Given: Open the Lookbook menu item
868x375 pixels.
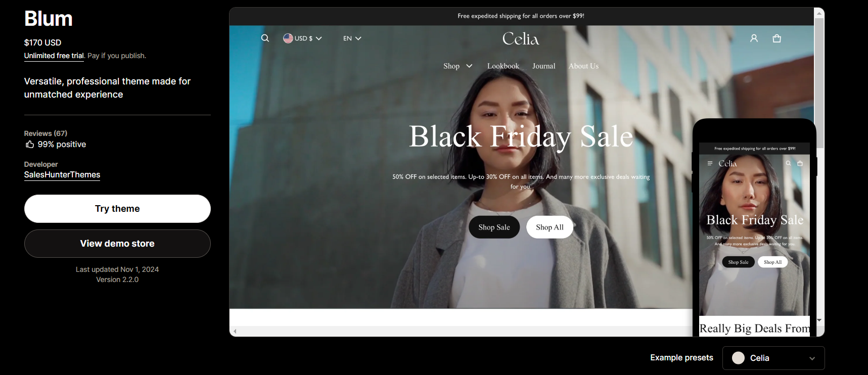Looking at the screenshot, I should [x=503, y=66].
